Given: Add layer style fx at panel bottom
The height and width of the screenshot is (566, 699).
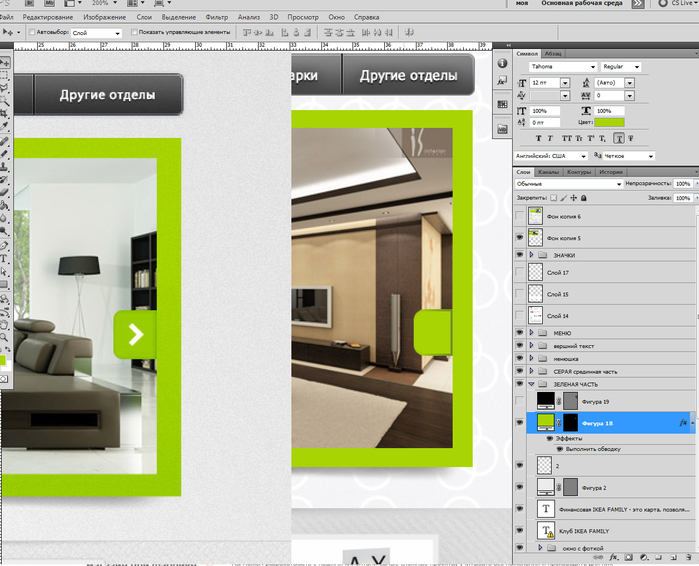Looking at the screenshot, I should click(x=614, y=558).
